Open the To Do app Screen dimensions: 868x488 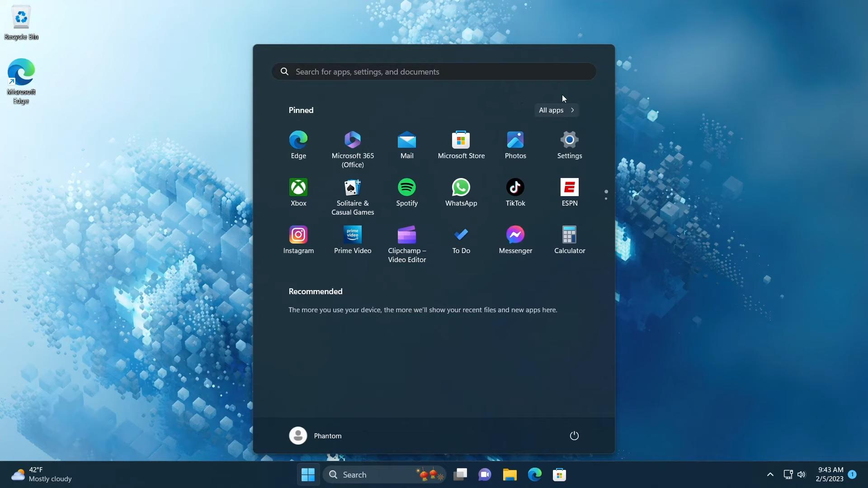click(461, 240)
